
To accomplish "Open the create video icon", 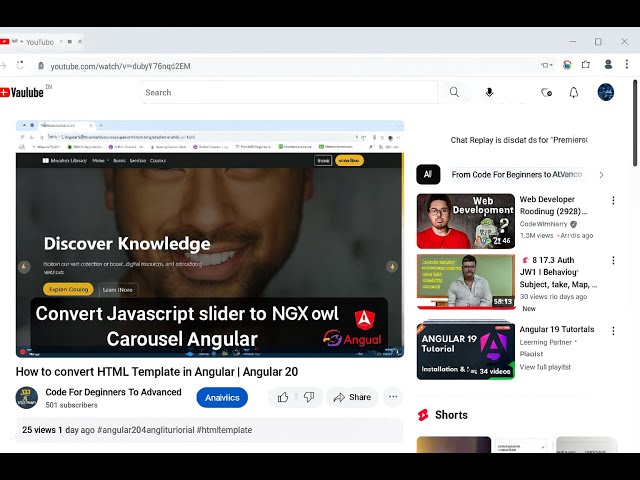I will point(547,93).
